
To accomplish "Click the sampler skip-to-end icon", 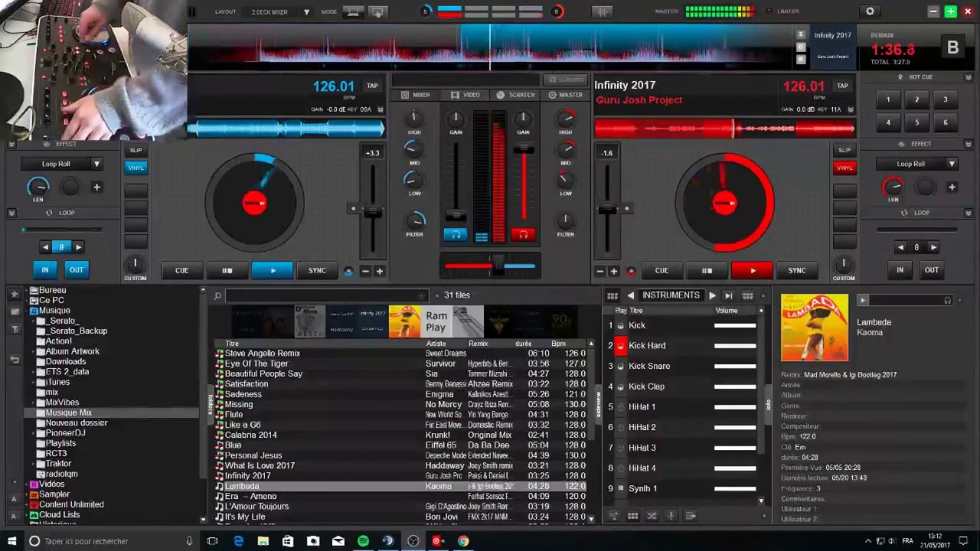I will 728,295.
